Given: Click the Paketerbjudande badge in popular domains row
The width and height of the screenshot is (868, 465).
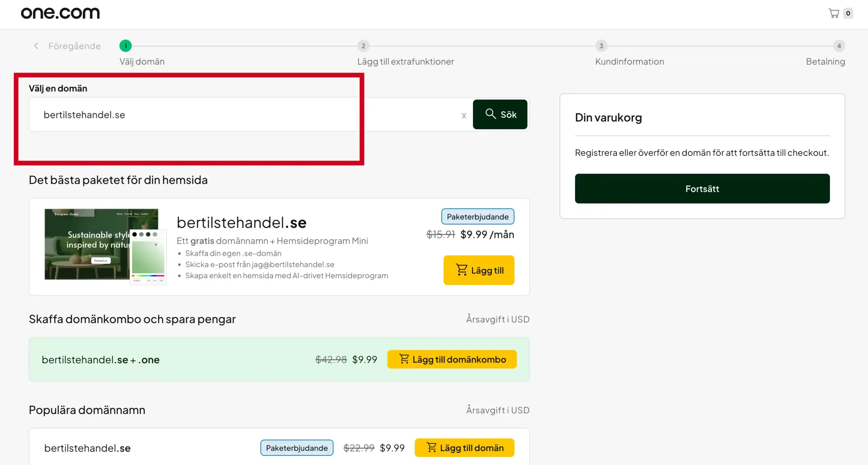Looking at the screenshot, I should pyautogui.click(x=297, y=448).
